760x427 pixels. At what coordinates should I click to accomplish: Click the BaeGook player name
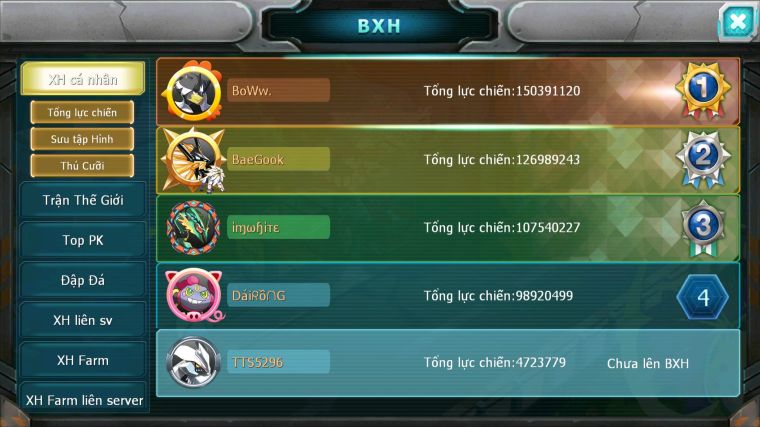(x=258, y=159)
